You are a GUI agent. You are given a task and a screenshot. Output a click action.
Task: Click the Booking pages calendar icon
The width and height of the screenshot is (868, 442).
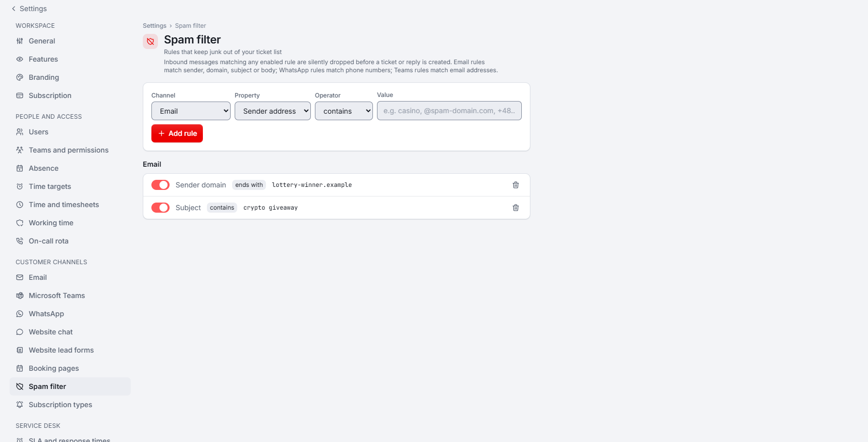coord(20,368)
